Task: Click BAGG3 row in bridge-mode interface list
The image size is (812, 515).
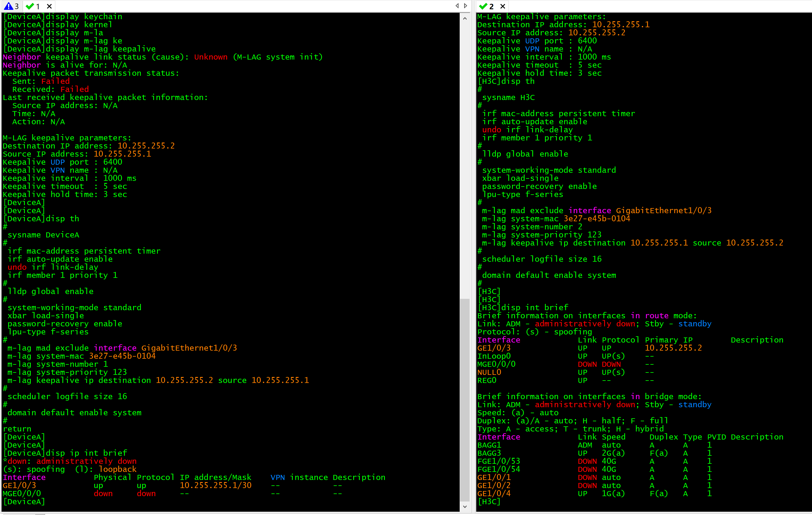Action: [x=489, y=453]
